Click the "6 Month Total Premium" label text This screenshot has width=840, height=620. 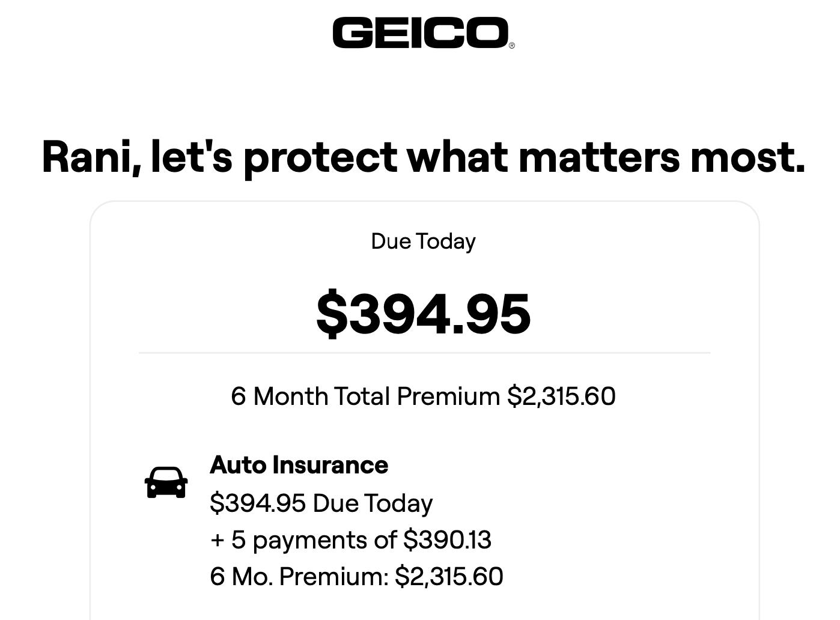point(365,397)
